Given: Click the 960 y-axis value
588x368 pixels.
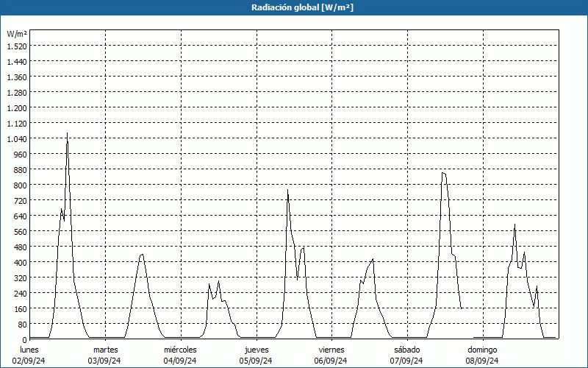Looking at the screenshot, I should pyautogui.click(x=20, y=155).
